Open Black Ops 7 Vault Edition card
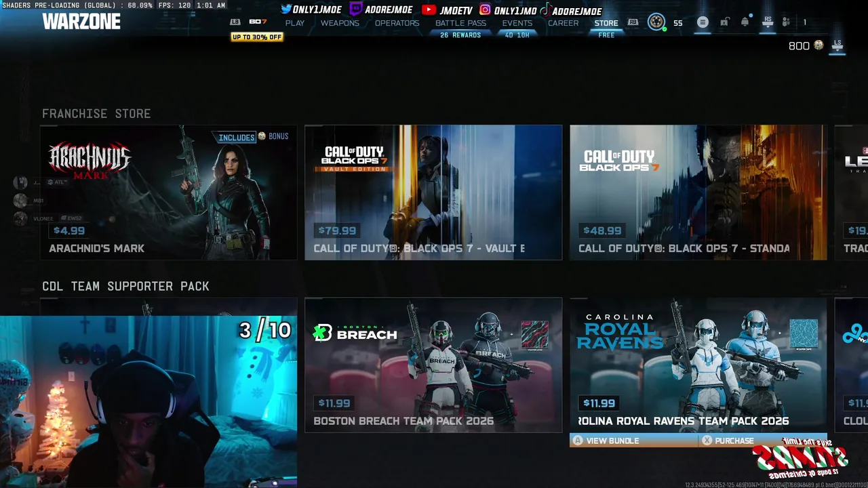 (433, 192)
